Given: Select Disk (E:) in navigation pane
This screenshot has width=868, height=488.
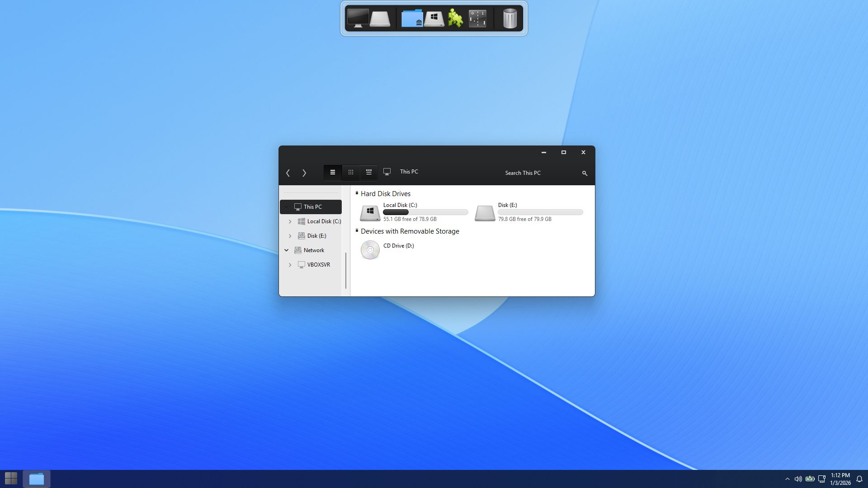Looking at the screenshot, I should 316,236.
